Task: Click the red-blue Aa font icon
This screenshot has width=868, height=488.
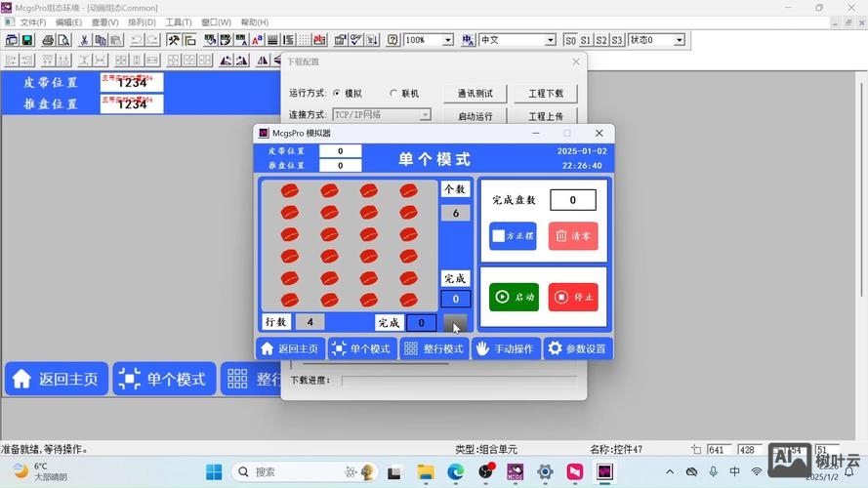Action: [257, 40]
